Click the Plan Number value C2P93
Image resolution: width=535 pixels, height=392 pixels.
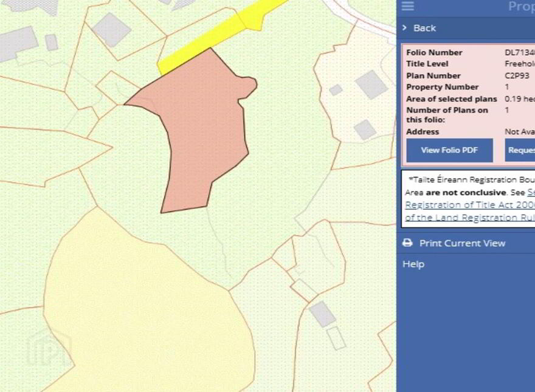coord(517,75)
